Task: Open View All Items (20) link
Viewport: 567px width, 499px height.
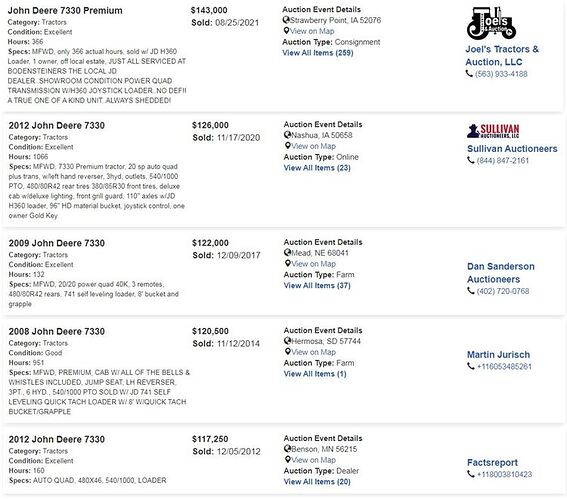Action: [x=317, y=482]
